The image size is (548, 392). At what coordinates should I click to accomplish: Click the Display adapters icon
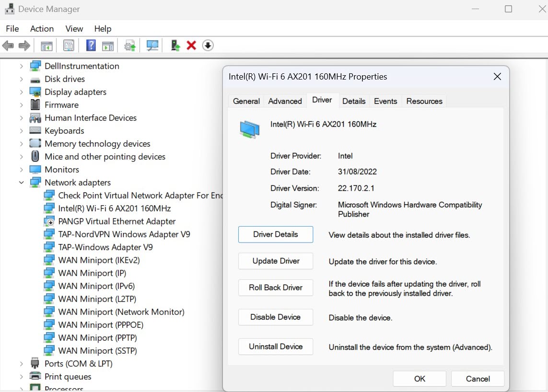(35, 92)
